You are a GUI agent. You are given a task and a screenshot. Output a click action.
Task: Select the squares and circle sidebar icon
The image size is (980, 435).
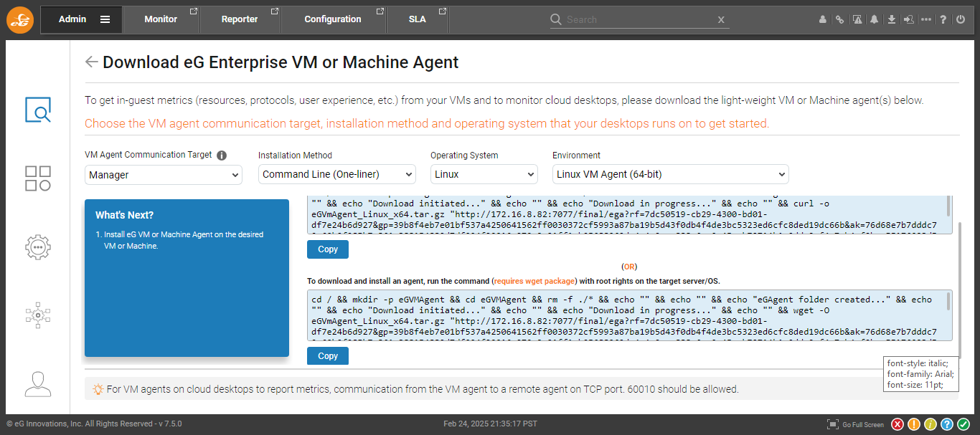[x=38, y=178]
